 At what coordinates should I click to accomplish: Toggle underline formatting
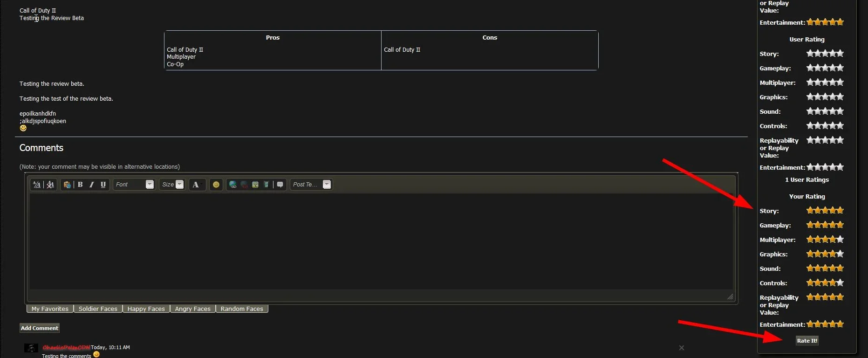[x=103, y=185]
